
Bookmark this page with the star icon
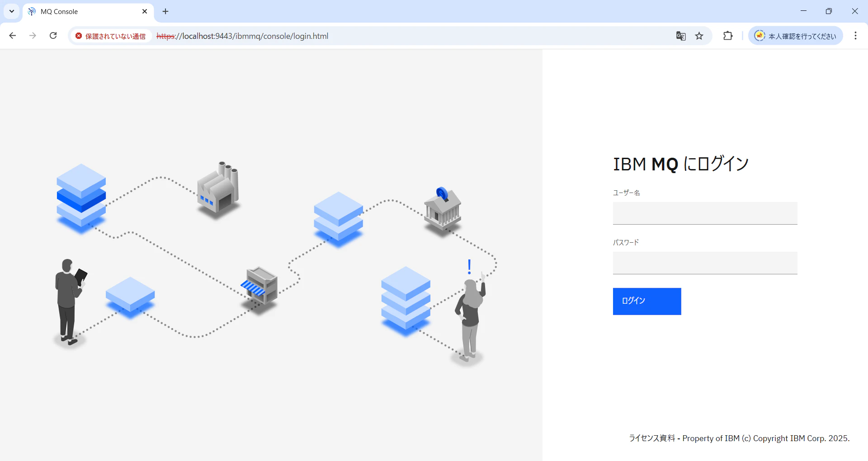coord(699,36)
